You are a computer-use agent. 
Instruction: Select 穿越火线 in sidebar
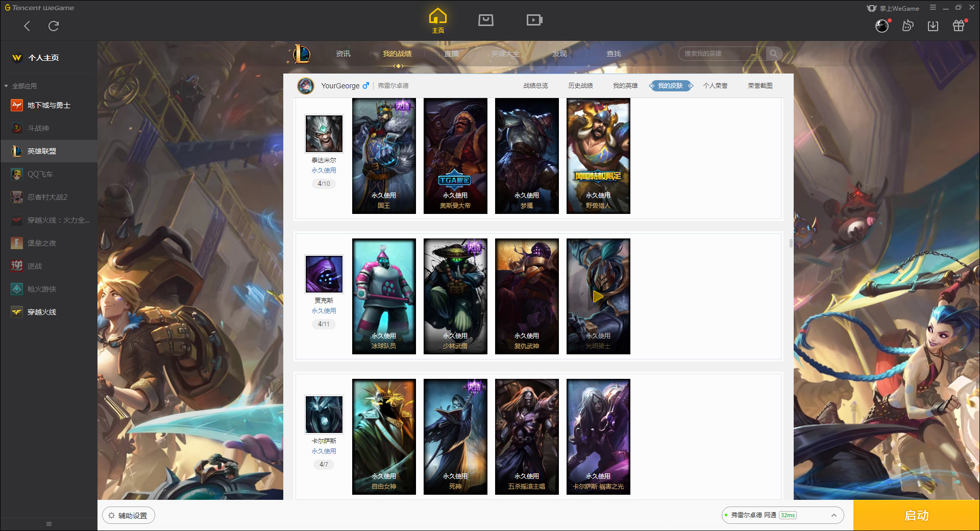point(48,312)
